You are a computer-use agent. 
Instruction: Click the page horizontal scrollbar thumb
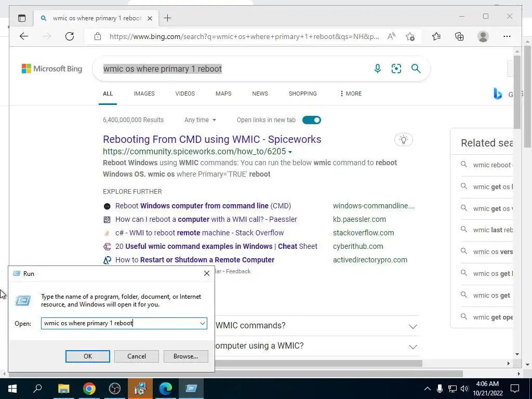318,363
